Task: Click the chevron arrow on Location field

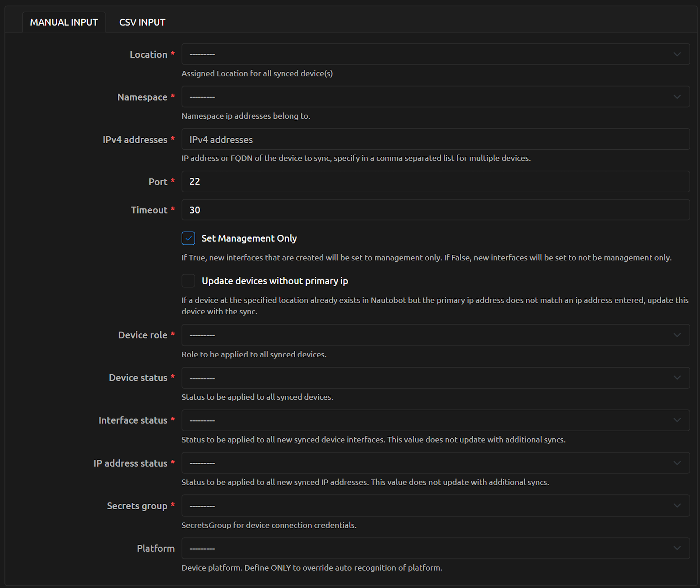Action: (677, 54)
